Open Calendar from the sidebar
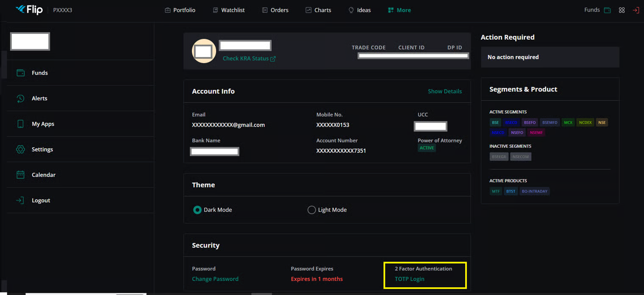The image size is (644, 295). pos(43,175)
